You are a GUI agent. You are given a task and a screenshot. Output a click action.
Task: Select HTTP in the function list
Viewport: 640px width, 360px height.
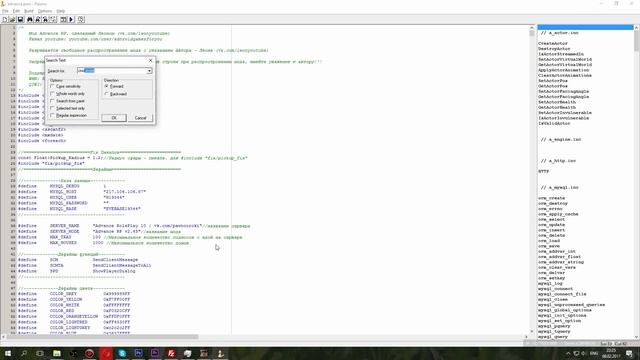pyautogui.click(x=543, y=171)
